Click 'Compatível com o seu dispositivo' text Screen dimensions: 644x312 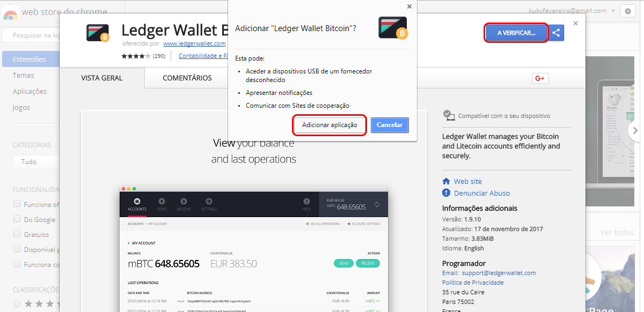coord(504,116)
